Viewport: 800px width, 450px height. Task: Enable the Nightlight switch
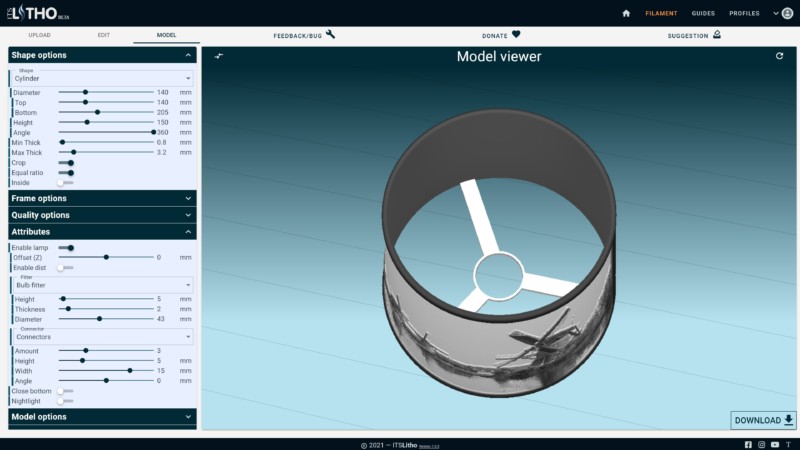(65, 401)
